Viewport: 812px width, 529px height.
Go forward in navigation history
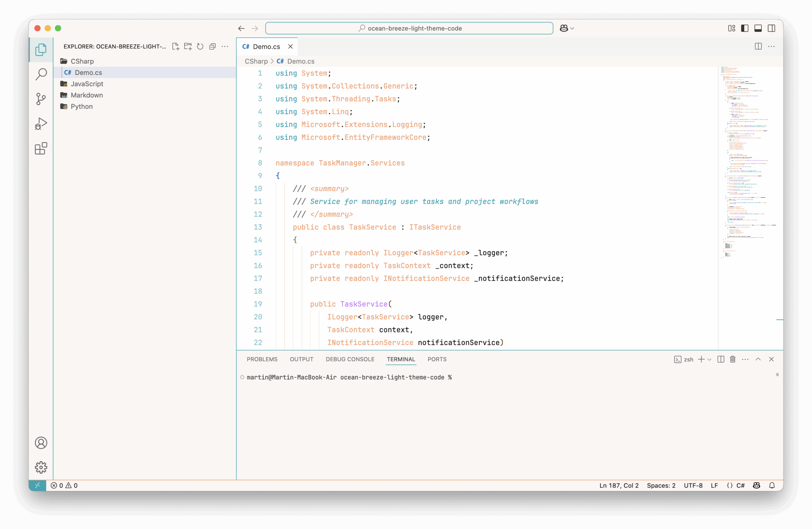[255, 28]
